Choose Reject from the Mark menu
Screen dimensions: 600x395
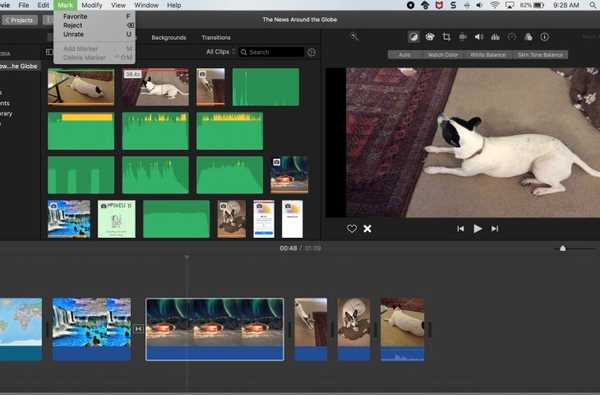[x=94, y=25]
